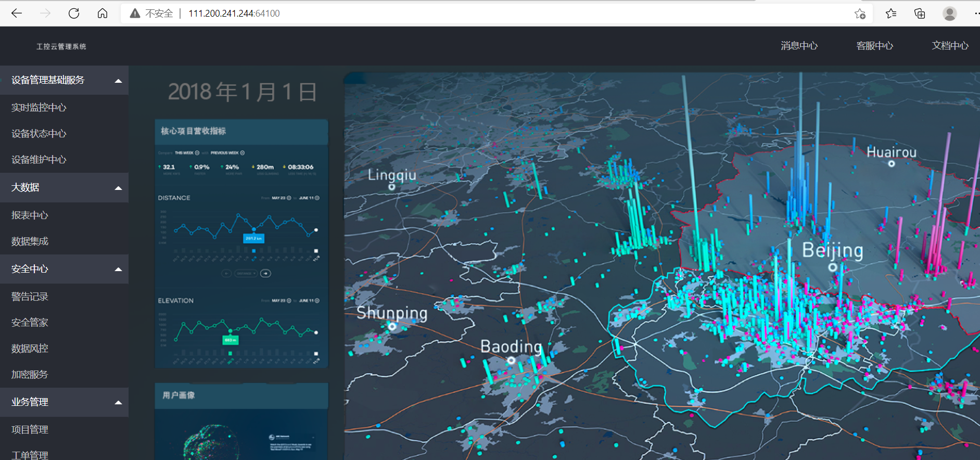Click the not secure warning icon

tap(135, 14)
